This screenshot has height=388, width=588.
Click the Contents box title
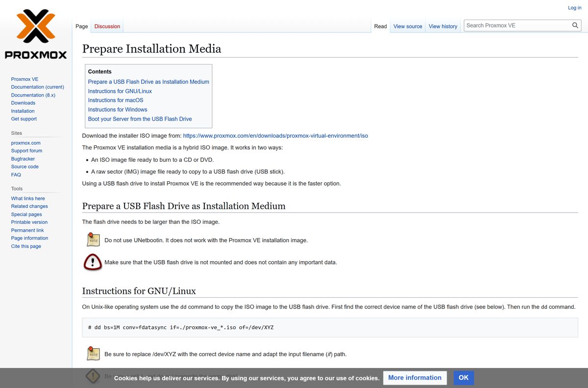click(x=100, y=72)
